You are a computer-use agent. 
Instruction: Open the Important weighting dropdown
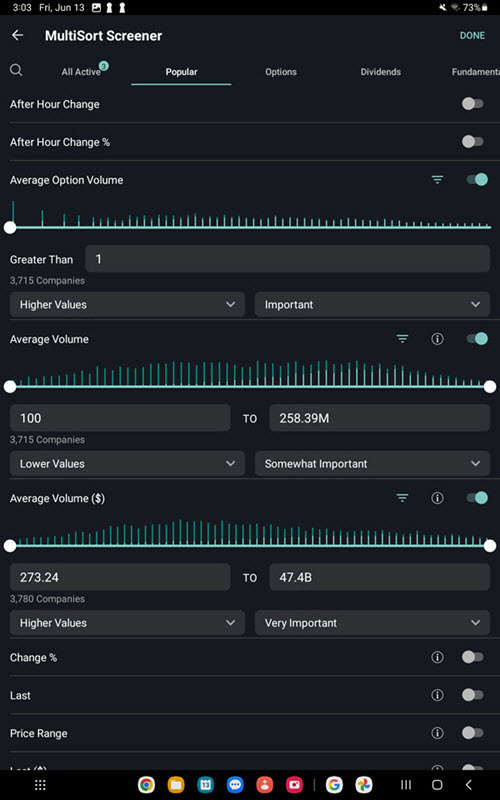(x=372, y=305)
